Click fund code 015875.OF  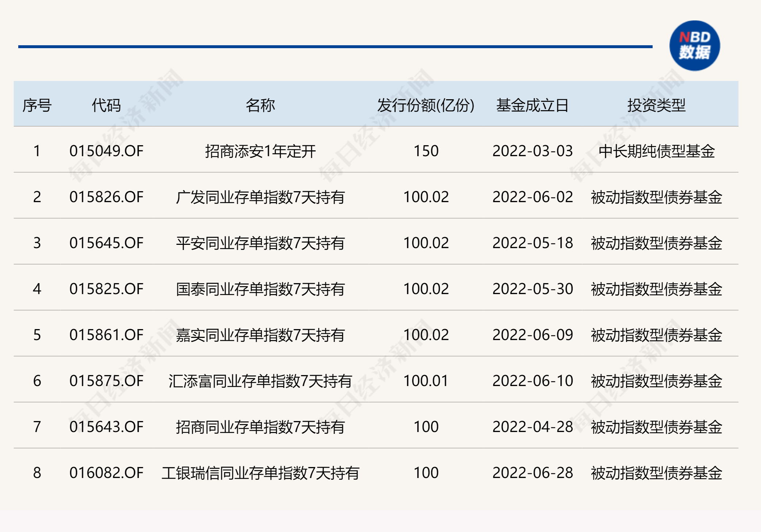pyautogui.click(x=106, y=381)
